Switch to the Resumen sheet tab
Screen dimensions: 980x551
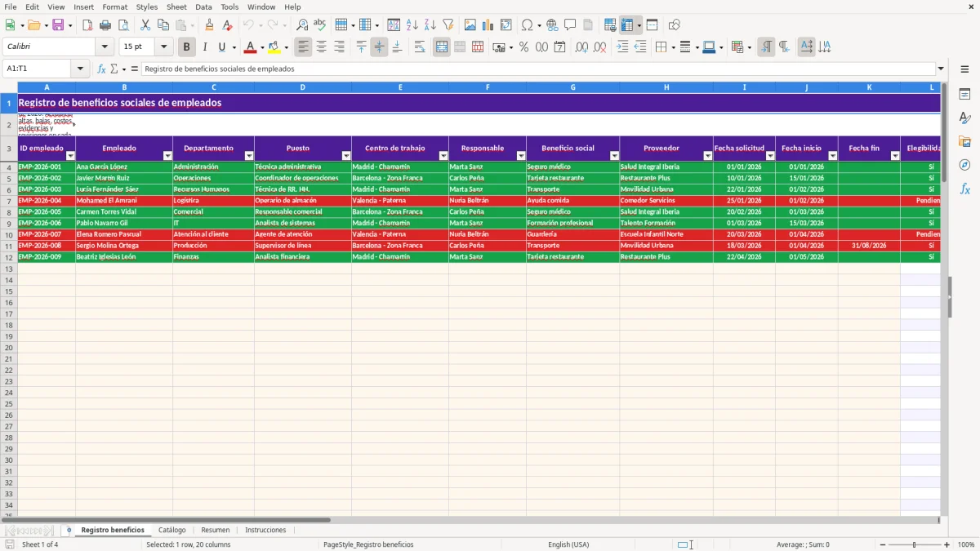tap(216, 531)
